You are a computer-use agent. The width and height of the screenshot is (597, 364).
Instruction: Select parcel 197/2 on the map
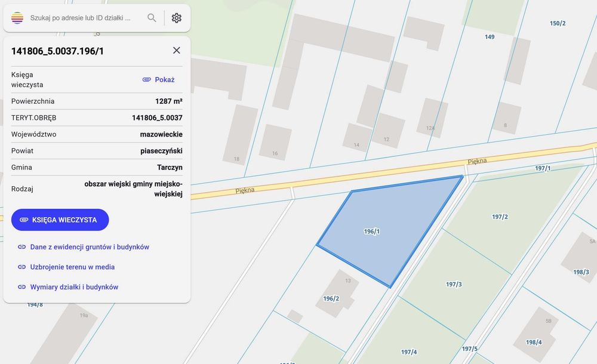click(500, 217)
